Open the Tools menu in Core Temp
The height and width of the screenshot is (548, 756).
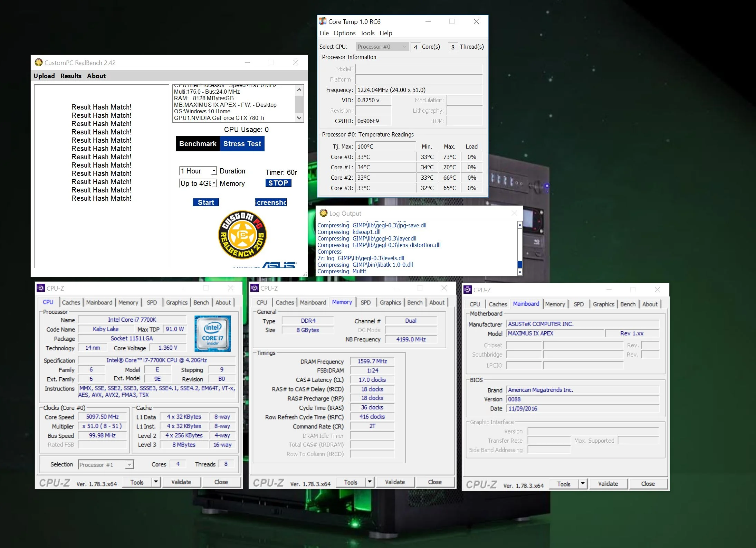click(367, 33)
